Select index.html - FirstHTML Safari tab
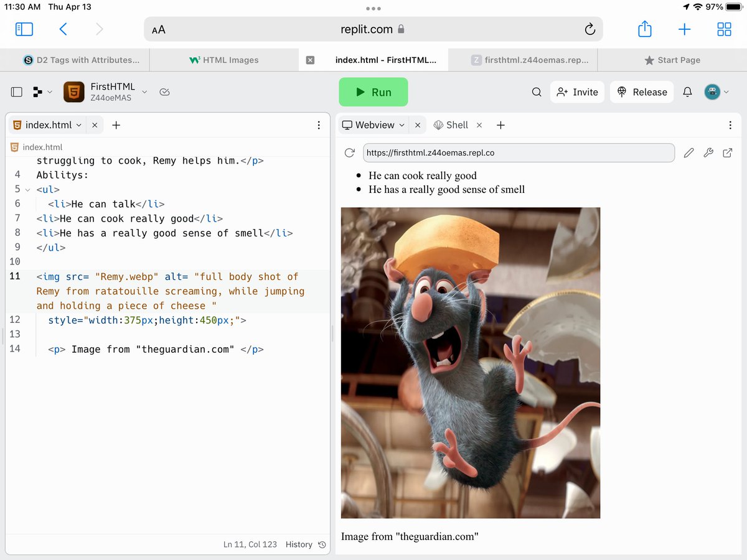747x560 pixels. [385, 60]
